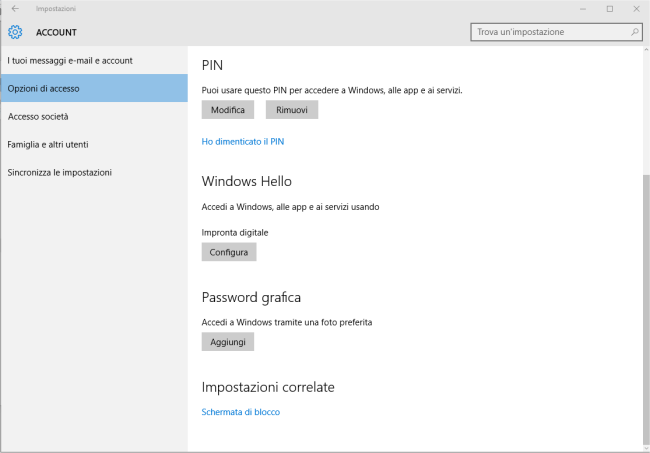Maximize the Impostazioni window
The image size is (650, 453).
coord(610,9)
